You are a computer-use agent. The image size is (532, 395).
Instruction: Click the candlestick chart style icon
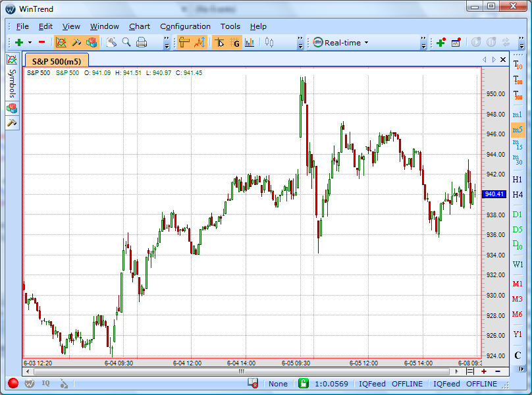pos(269,42)
